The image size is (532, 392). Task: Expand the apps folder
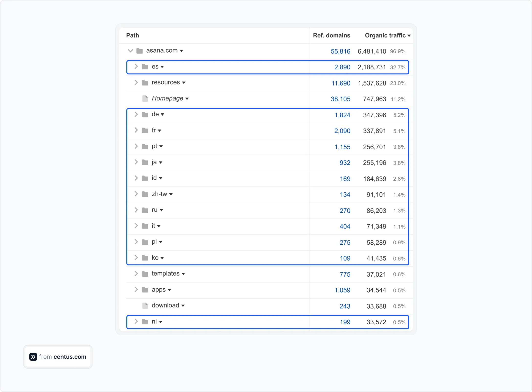pos(136,289)
